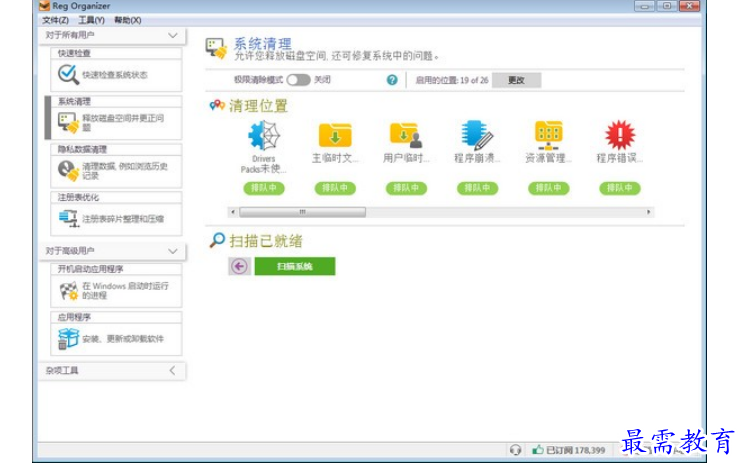Image resolution: width=743 pixels, height=473 pixels.
Task: Click the 资源管理 network folder icon
Action: tap(548, 136)
